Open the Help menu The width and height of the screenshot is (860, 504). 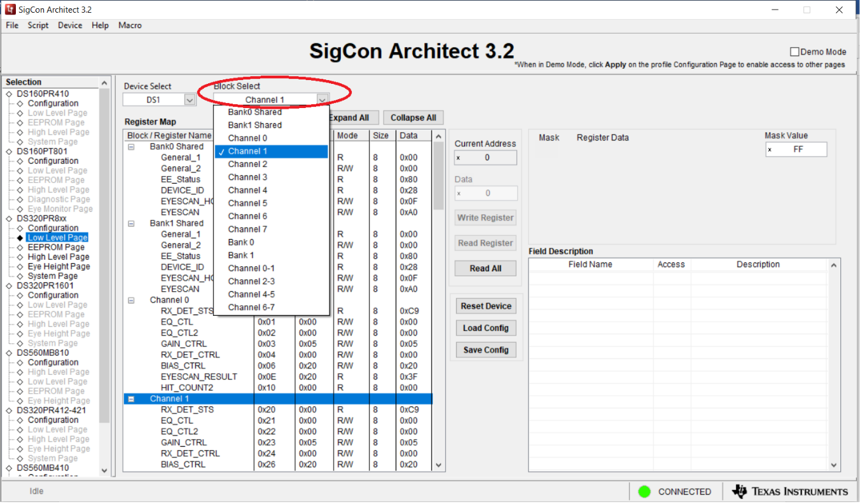point(100,25)
